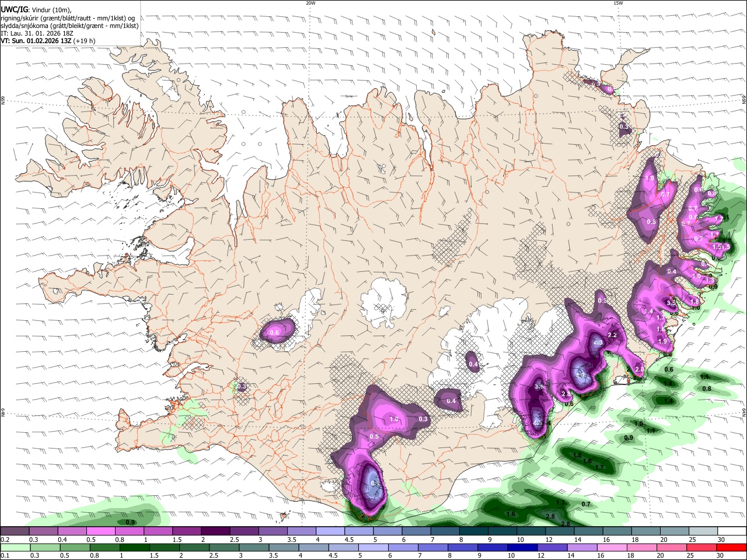Viewport: 747px width, 560px height.
Task: Select the crimson 25–30 swatch in lower legend row
Action: 701,548
